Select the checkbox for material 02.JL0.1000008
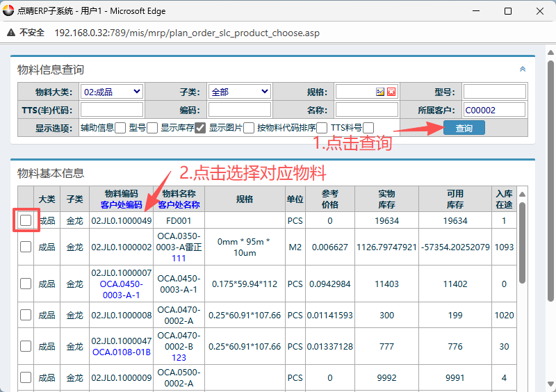 (x=26, y=316)
